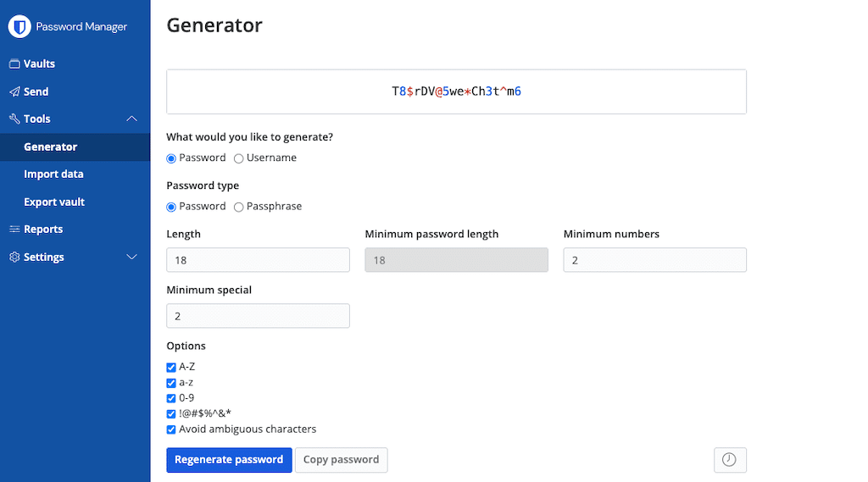Click the Tools wrench icon
868x482 pixels.
[x=14, y=119]
